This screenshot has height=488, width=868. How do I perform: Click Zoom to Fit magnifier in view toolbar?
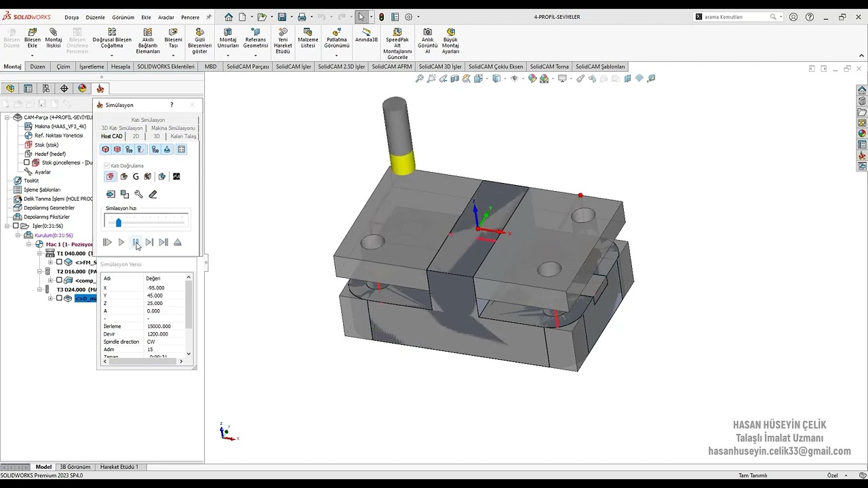click(420, 79)
